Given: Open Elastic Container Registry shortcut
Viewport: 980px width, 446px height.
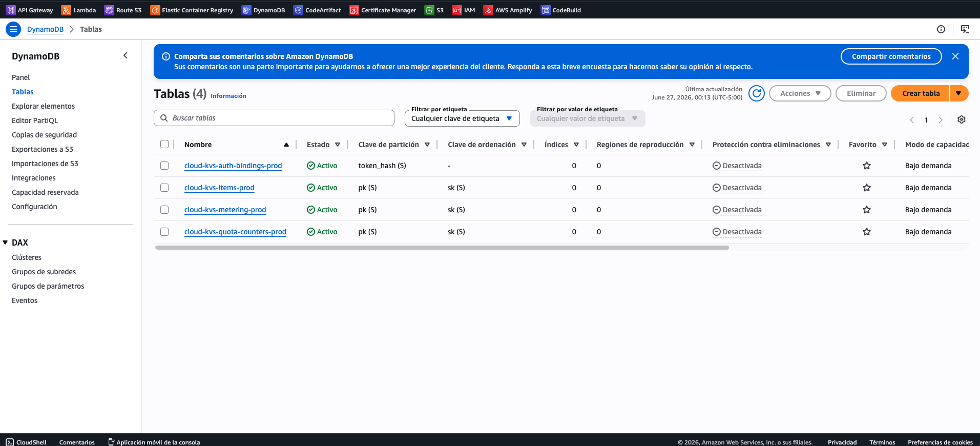Looking at the screenshot, I should 192,10.
